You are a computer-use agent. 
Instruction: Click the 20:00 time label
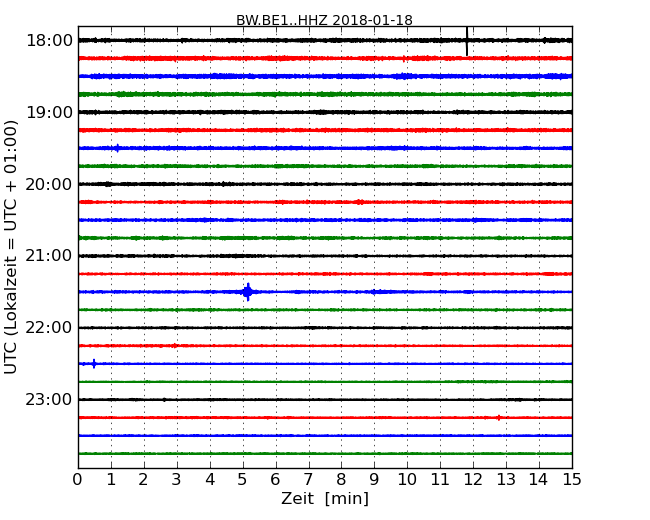(49, 184)
